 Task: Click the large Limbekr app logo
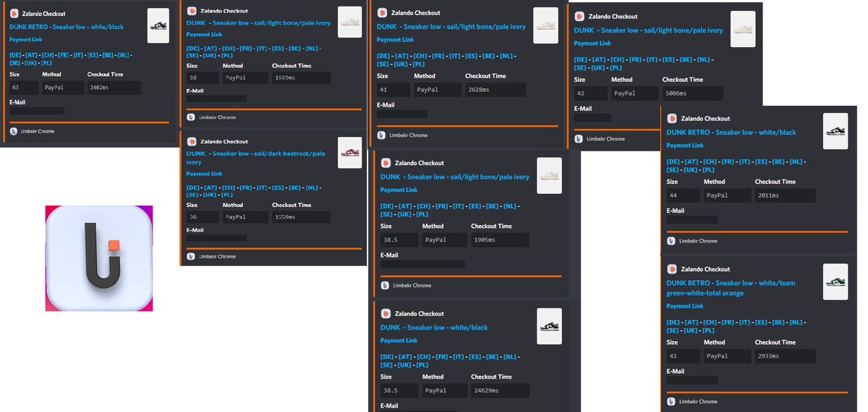tap(99, 258)
